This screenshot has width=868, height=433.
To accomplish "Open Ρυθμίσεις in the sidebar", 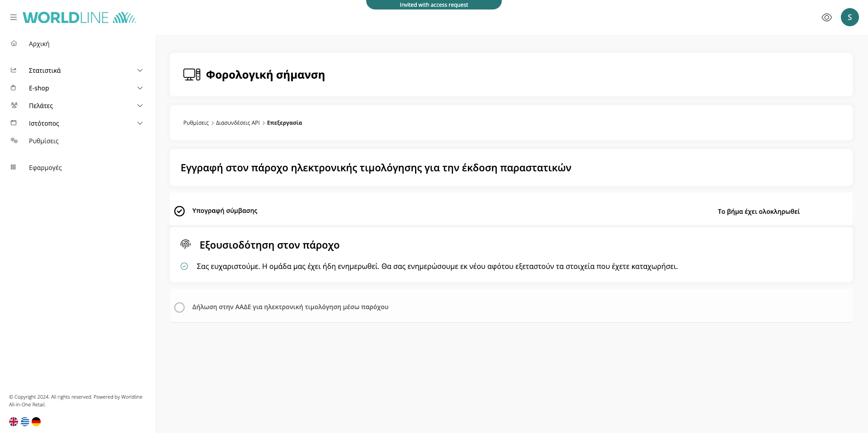I will click(43, 141).
